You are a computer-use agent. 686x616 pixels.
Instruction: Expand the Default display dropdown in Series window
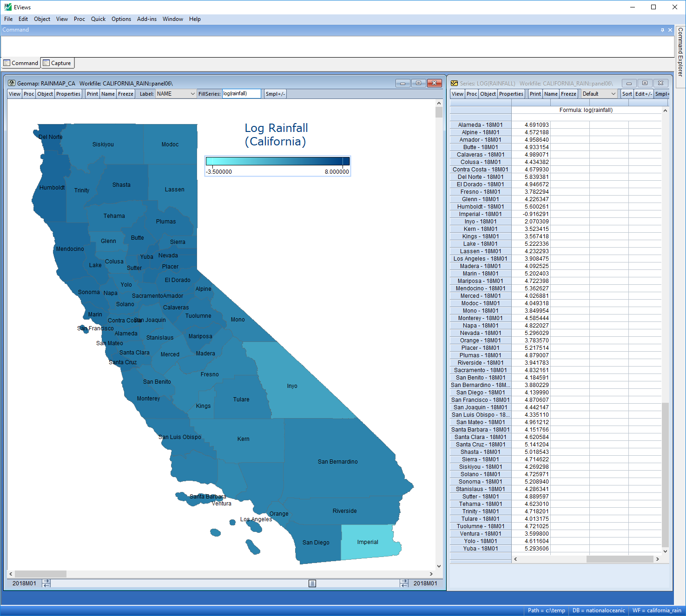pos(599,94)
